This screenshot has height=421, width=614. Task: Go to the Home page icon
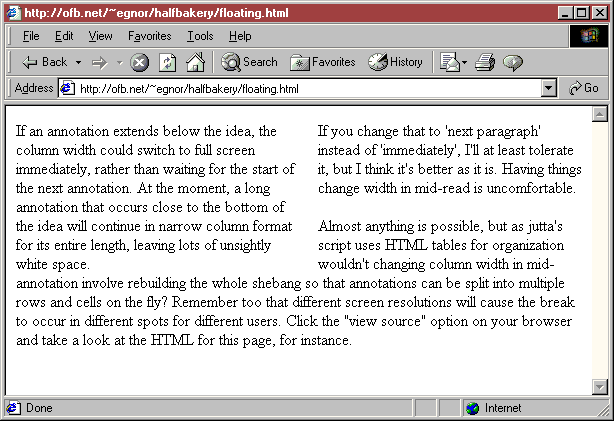click(x=195, y=62)
